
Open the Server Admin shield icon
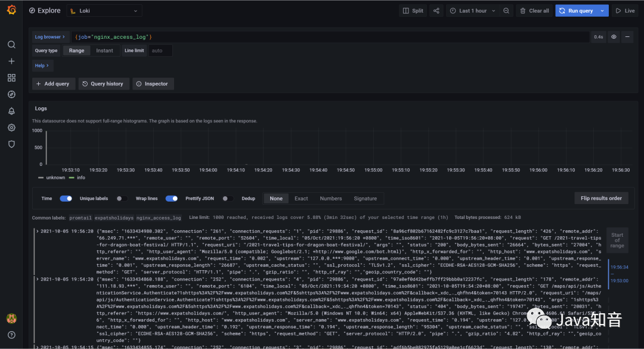pos(11,144)
